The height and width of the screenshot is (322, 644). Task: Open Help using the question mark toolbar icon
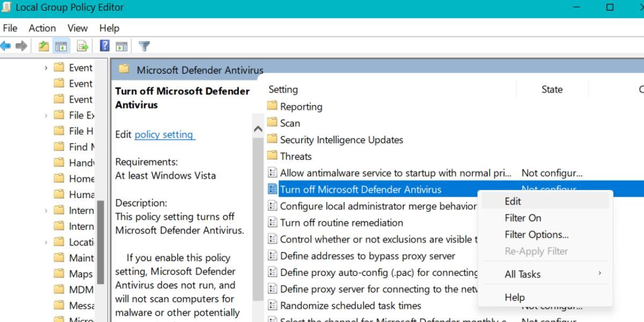click(104, 45)
